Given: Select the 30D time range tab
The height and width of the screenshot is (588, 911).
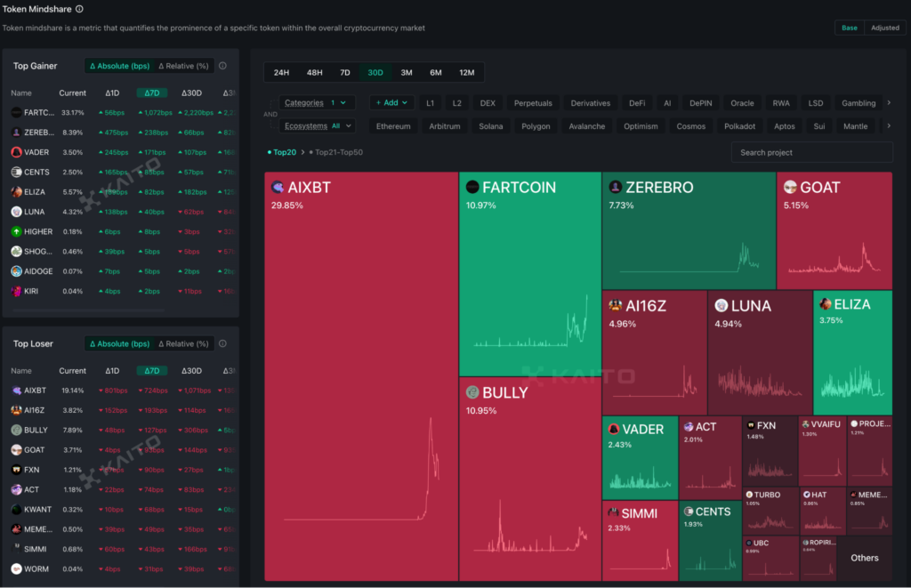Looking at the screenshot, I should point(375,73).
